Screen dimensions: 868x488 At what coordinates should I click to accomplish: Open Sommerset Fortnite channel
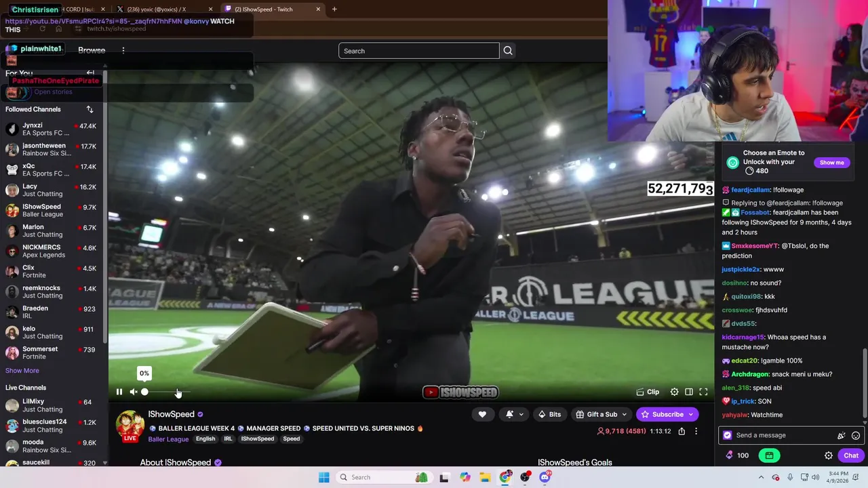coord(52,353)
